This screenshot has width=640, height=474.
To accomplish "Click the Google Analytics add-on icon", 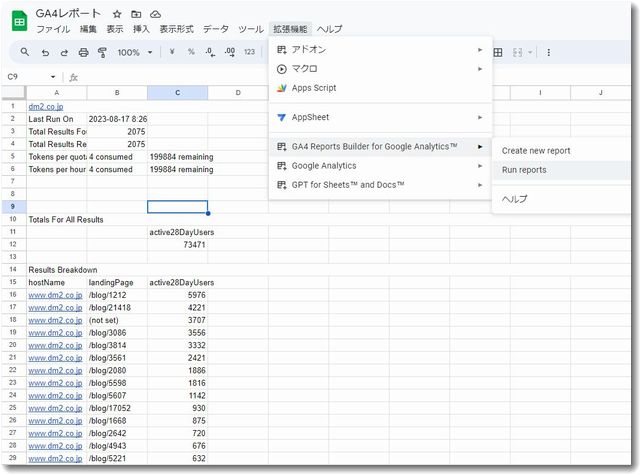I will tap(281, 166).
